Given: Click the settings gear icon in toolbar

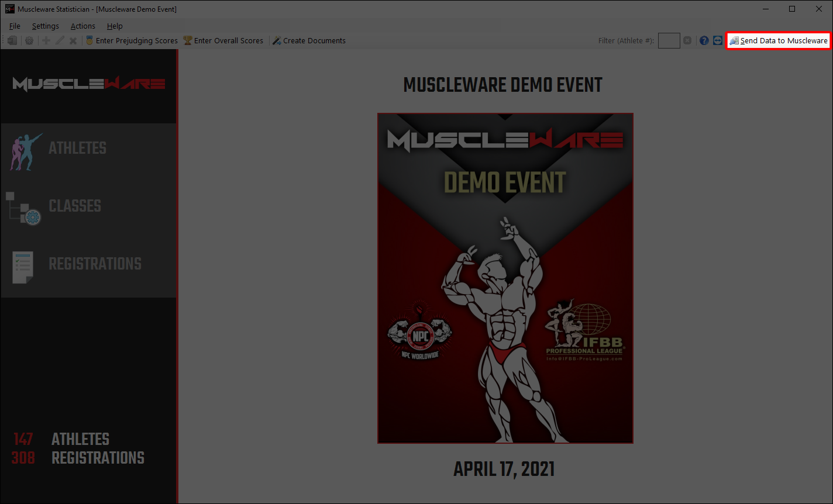Looking at the screenshot, I should [29, 41].
